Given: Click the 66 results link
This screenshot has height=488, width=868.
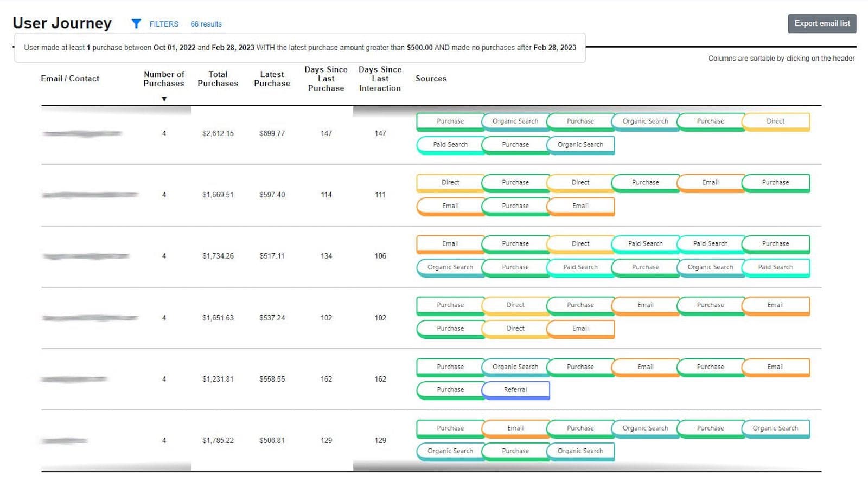Looking at the screenshot, I should (206, 24).
